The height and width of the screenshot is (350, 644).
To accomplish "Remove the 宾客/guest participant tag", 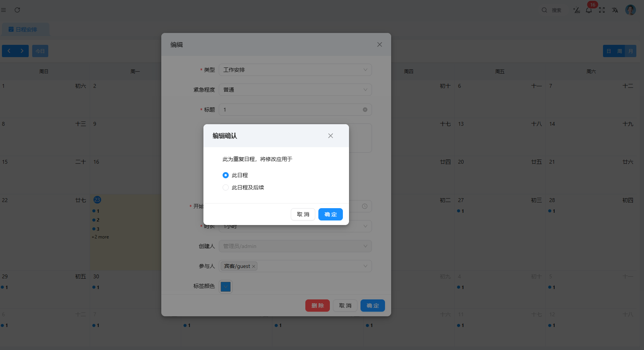I will point(254,266).
